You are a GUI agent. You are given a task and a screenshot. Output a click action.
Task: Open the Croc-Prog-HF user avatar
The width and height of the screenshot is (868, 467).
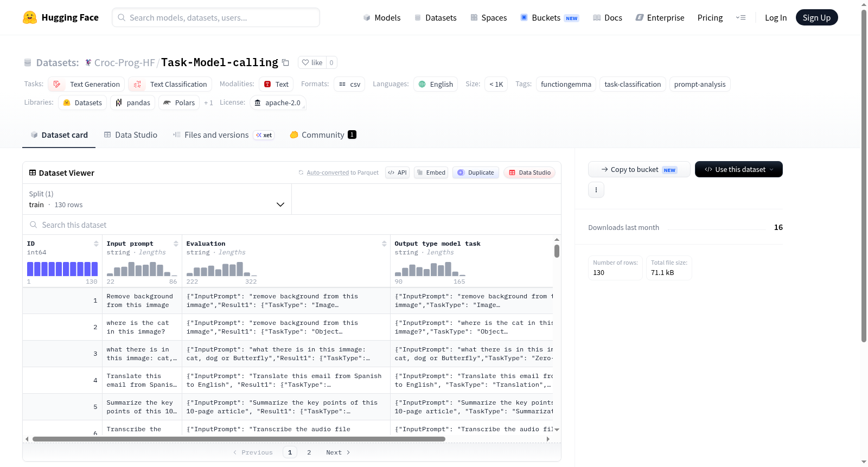(88, 62)
